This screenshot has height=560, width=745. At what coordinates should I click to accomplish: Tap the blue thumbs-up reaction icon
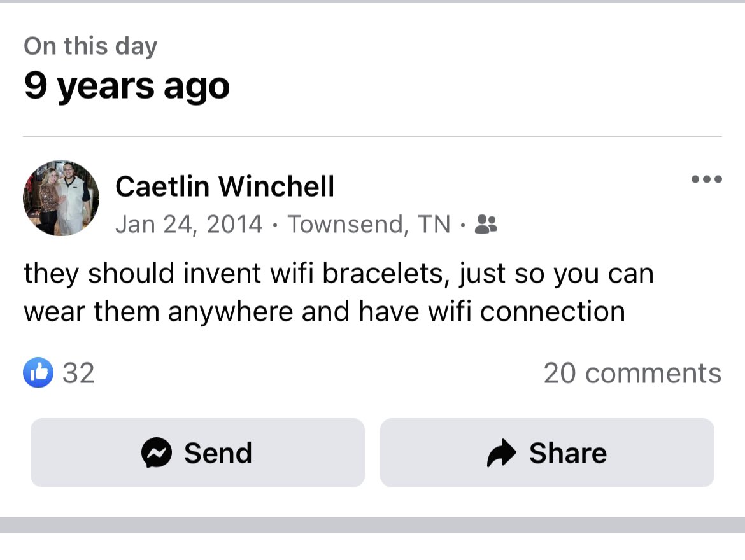coord(38,372)
